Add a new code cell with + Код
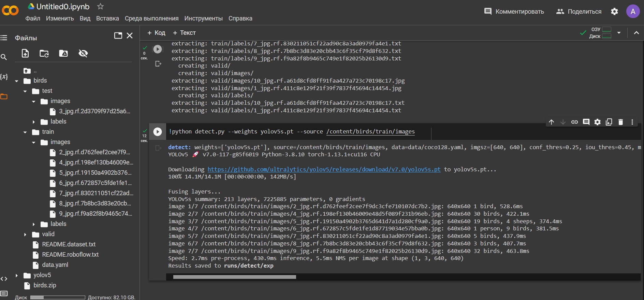 [x=156, y=33]
